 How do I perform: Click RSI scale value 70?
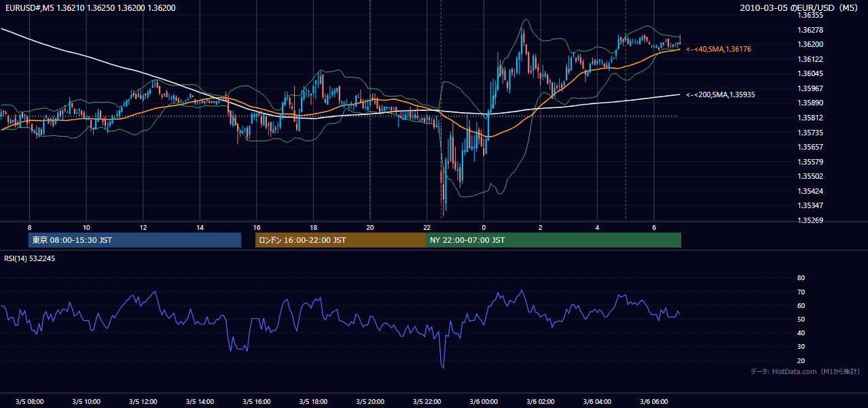pos(801,292)
